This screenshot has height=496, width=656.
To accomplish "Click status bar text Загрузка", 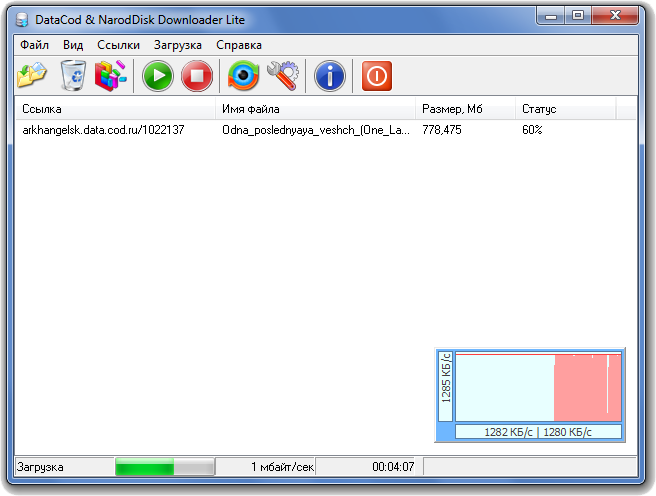I will (x=40, y=467).
